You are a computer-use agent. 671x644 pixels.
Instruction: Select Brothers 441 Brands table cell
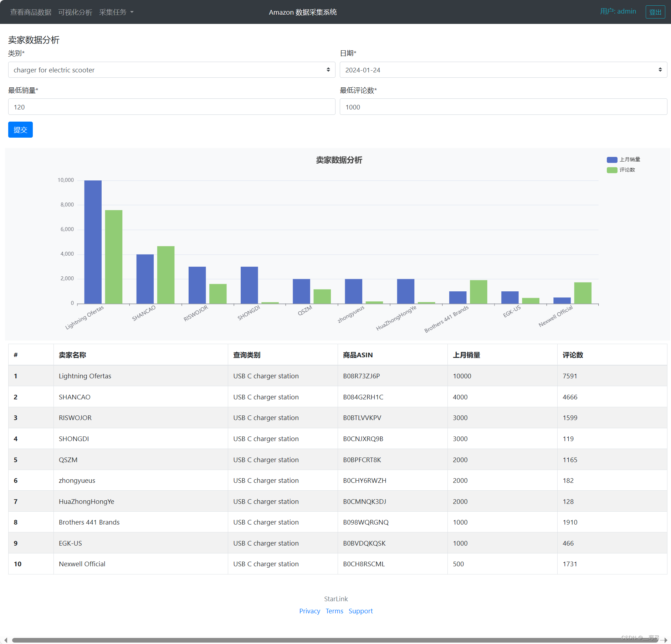140,522
